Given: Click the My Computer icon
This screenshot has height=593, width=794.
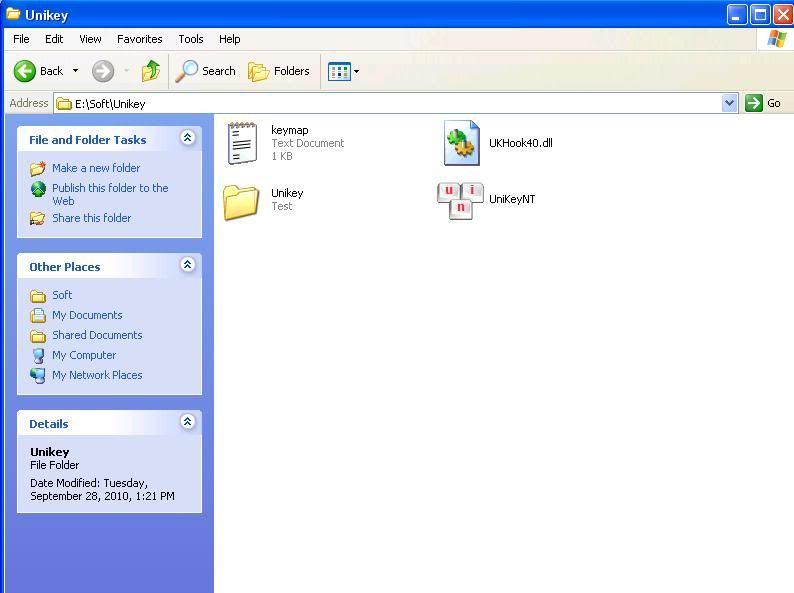Looking at the screenshot, I should [x=38, y=355].
